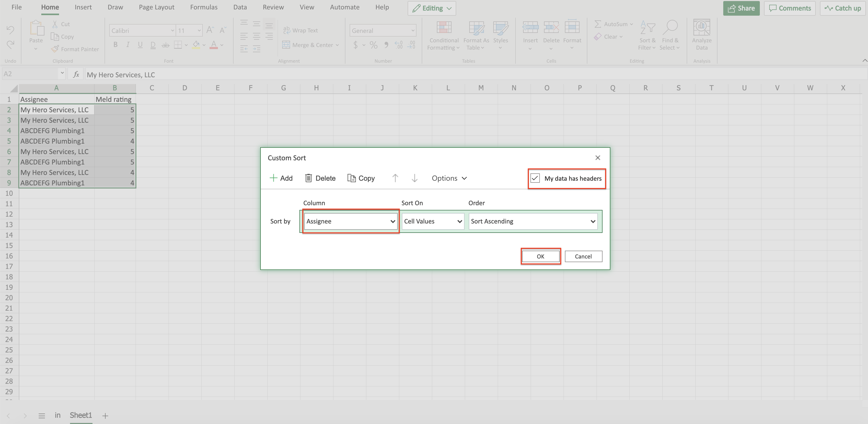
Task: Click the move down arrow icon
Action: pos(414,178)
